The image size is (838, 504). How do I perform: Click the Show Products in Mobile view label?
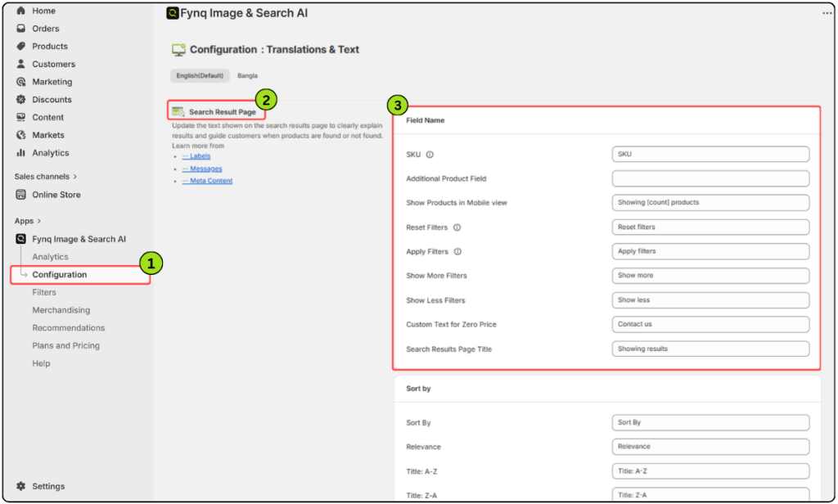click(x=457, y=203)
